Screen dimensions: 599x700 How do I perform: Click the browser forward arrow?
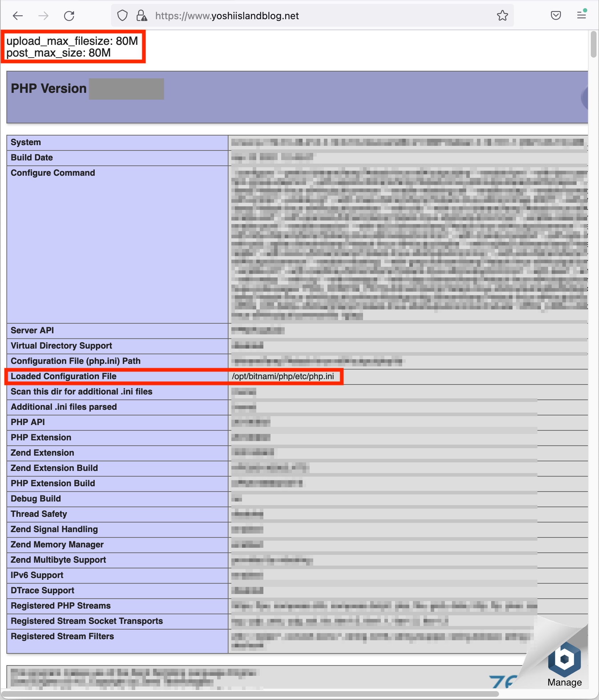coord(43,16)
